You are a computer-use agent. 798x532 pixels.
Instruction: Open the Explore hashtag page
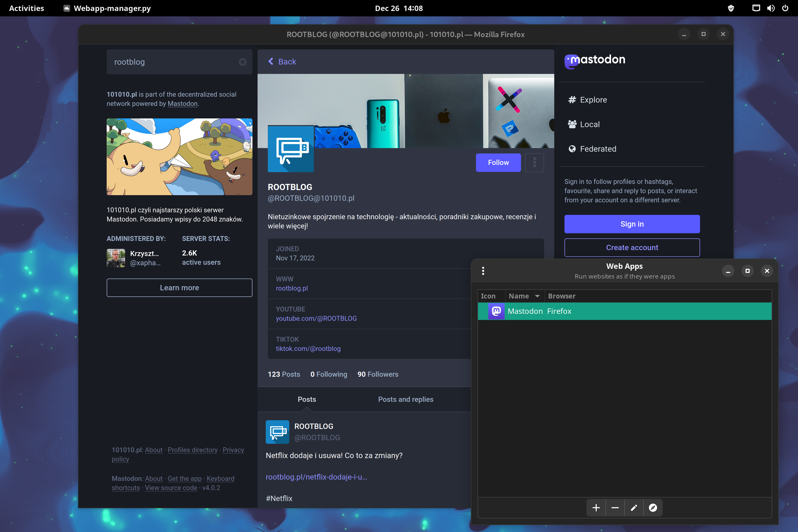(x=593, y=100)
